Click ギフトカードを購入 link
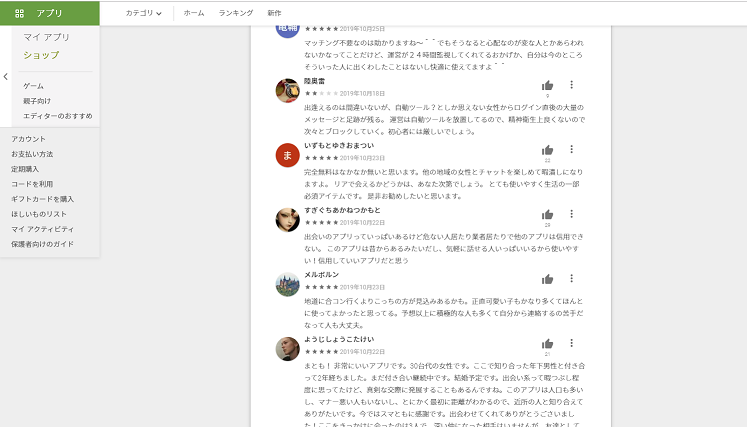 pyautogui.click(x=42, y=199)
